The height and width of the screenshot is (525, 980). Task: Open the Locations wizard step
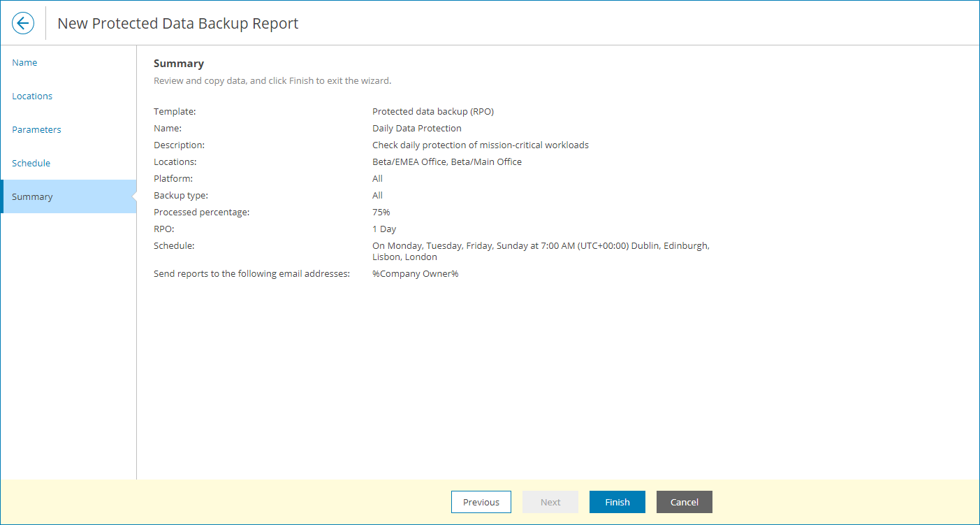tap(32, 96)
